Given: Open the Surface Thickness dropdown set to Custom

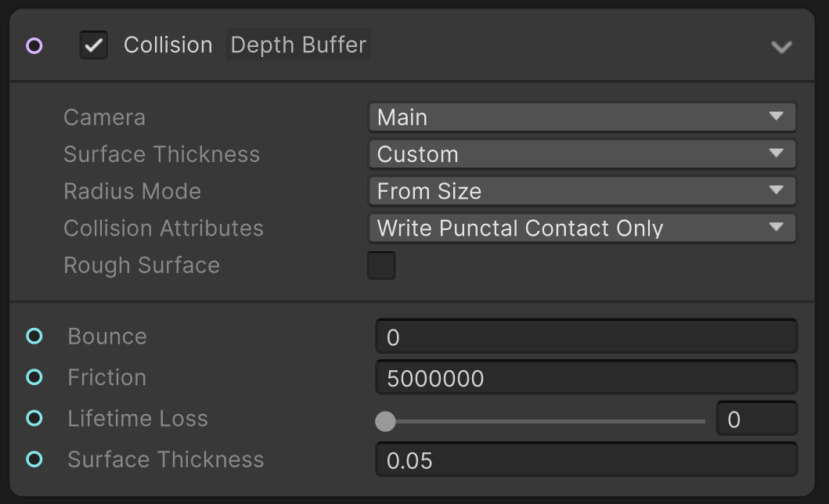Looking at the screenshot, I should click(582, 154).
